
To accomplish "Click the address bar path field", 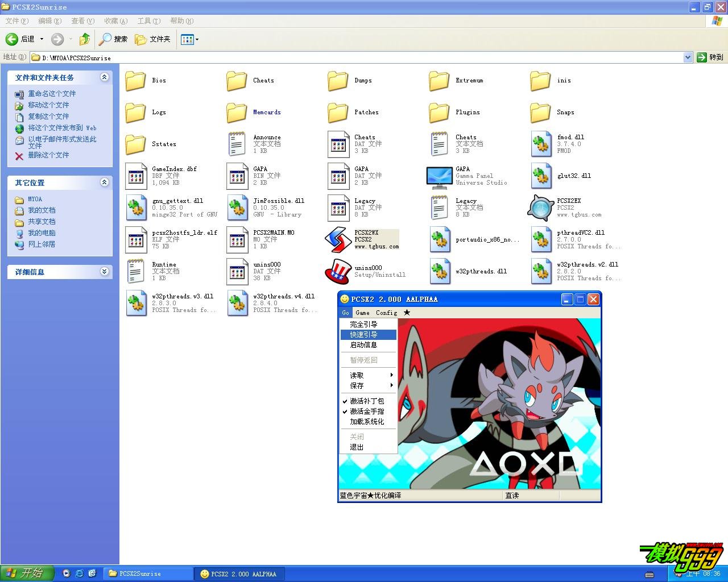I will (x=357, y=57).
